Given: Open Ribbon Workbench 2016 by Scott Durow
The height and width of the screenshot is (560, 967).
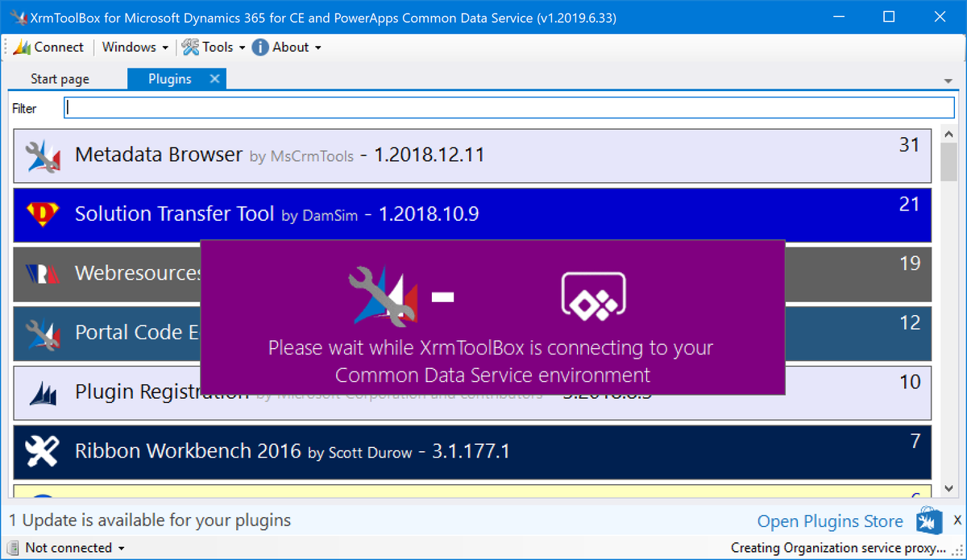Looking at the screenshot, I should [472, 451].
